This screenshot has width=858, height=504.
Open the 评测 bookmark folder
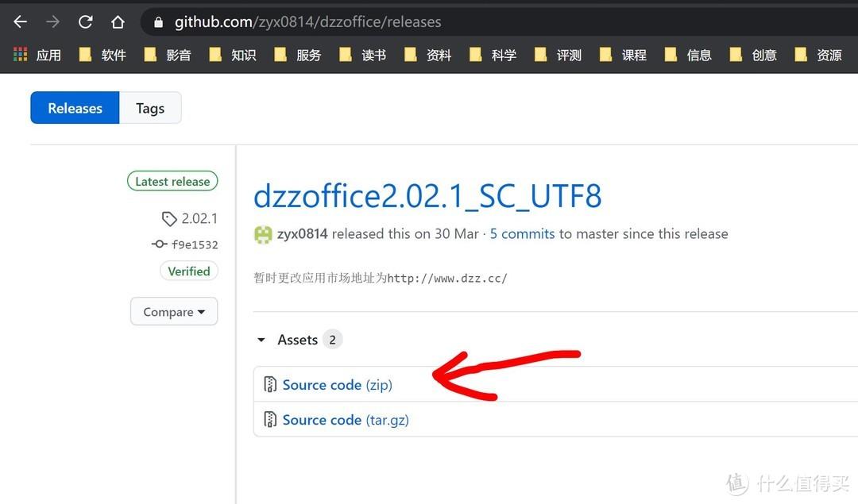point(558,55)
